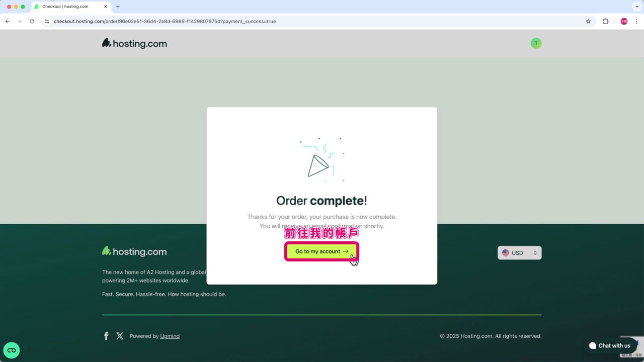Viewport: 644px width, 362px height.
Task: Follow the 'Upmind' footer link
Action: (x=170, y=336)
